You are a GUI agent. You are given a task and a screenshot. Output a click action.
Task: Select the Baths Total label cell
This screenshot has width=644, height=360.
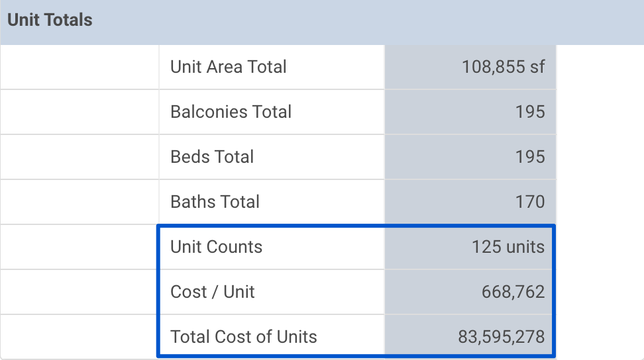pos(272,202)
